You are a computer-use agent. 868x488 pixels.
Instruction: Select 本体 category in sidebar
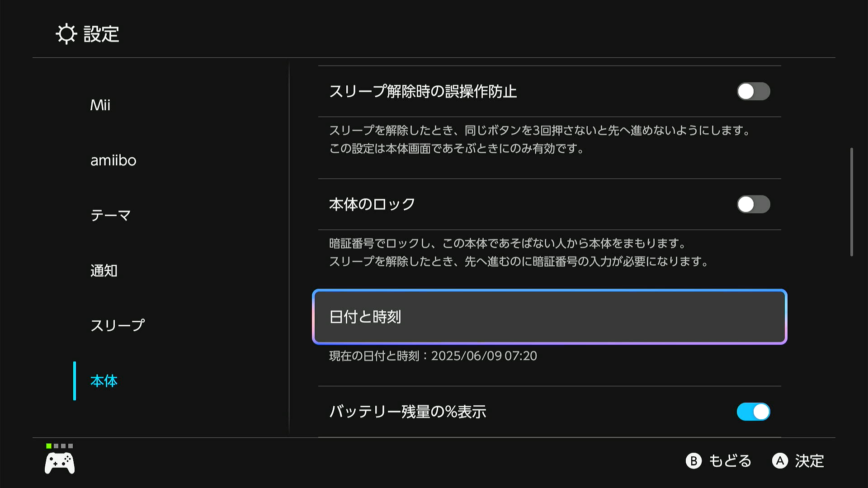tap(104, 381)
